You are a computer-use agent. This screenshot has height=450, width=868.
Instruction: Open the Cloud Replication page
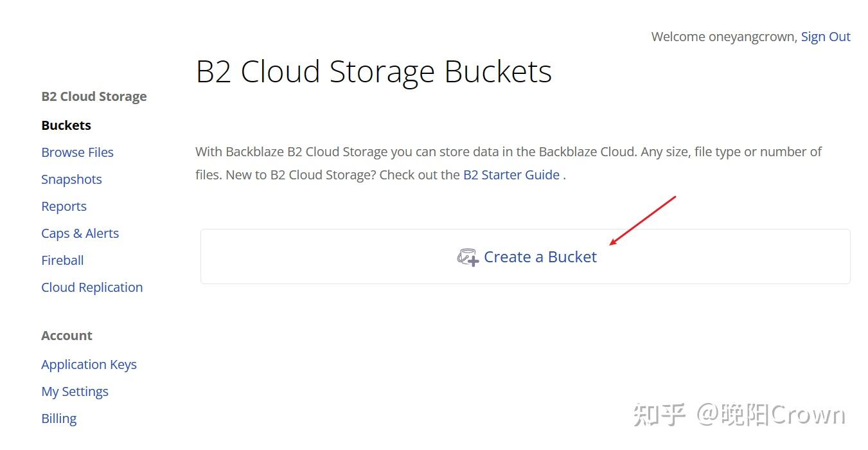coord(92,287)
